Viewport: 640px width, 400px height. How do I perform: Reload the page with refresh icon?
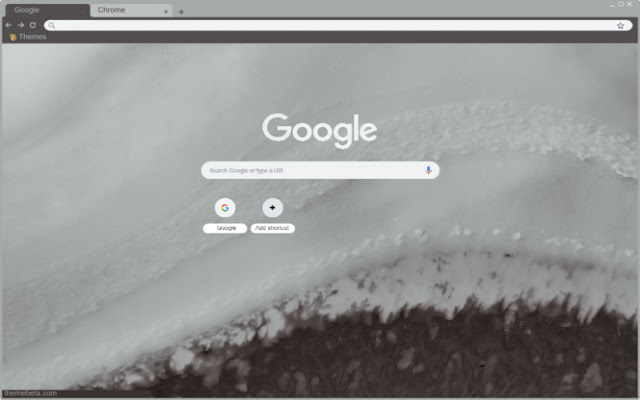pyautogui.click(x=33, y=25)
